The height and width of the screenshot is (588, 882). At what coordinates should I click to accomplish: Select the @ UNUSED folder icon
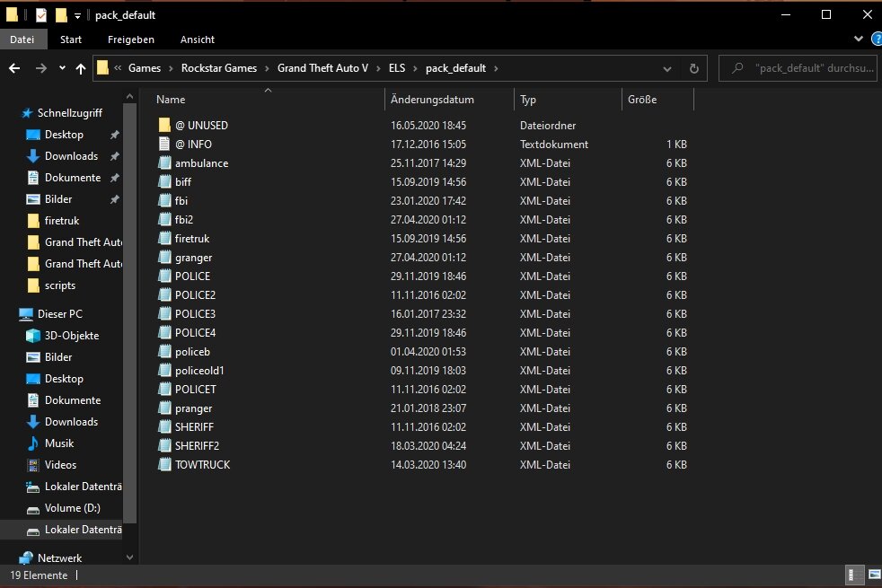[163, 126]
